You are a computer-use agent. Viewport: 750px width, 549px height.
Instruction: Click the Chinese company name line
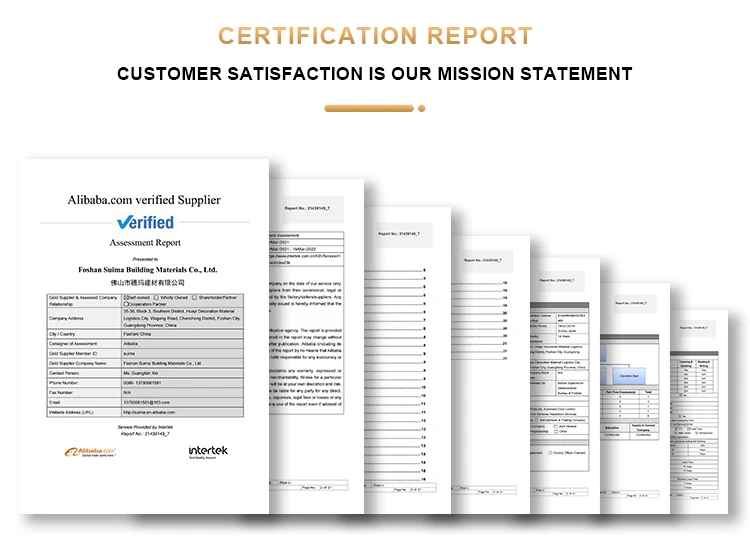[x=148, y=283]
